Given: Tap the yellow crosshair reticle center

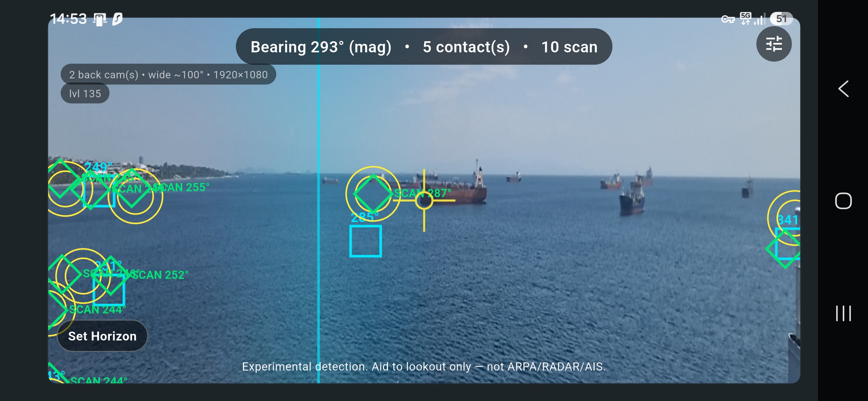Looking at the screenshot, I should pyautogui.click(x=424, y=200).
